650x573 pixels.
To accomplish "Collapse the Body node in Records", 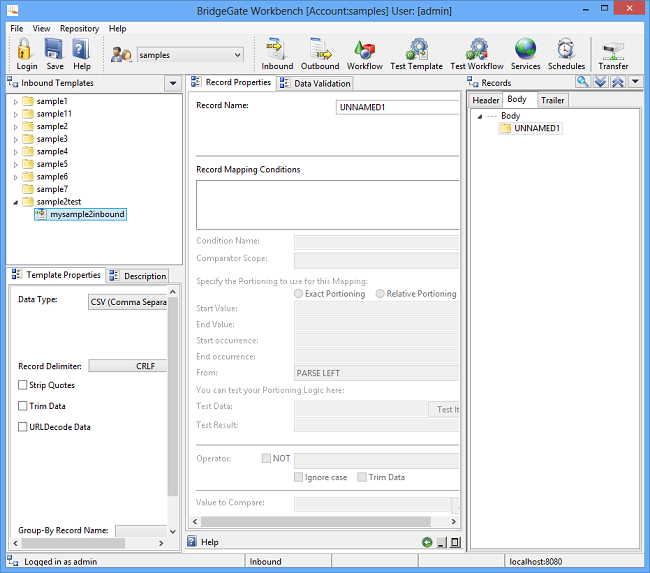I will (480, 117).
